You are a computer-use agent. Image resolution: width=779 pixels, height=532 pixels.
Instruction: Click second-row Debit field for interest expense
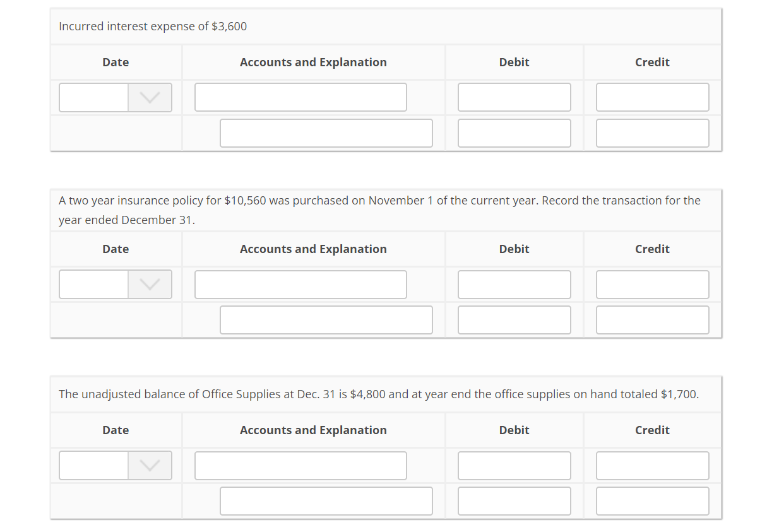(x=514, y=133)
